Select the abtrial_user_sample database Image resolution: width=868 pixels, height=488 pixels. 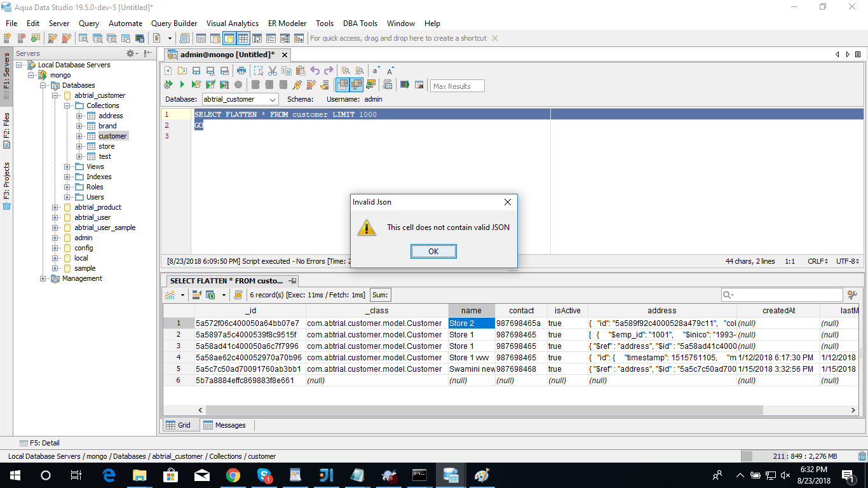105,227
